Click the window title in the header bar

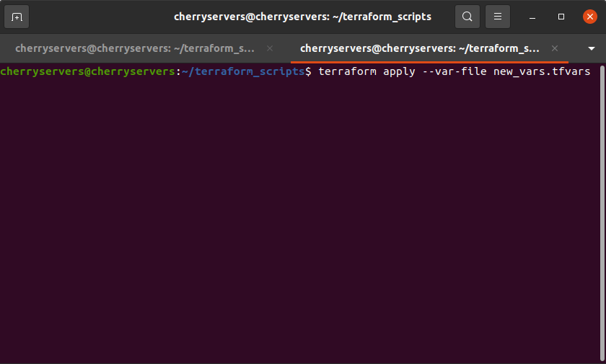(x=302, y=17)
